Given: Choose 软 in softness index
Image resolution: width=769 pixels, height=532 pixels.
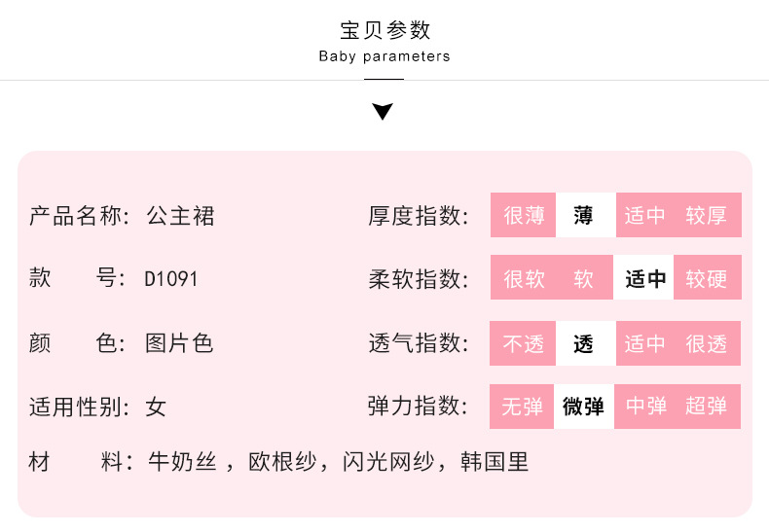Looking at the screenshot, I should 584,279.
